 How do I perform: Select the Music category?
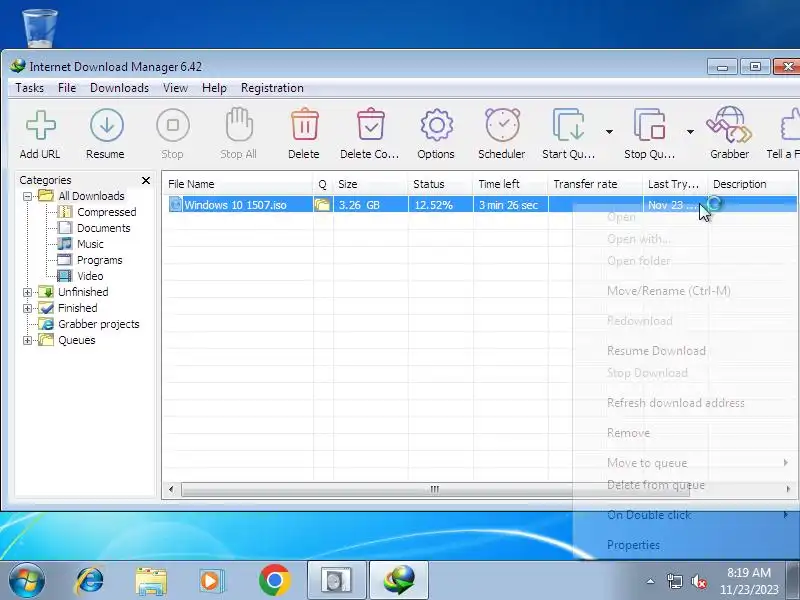(x=90, y=244)
